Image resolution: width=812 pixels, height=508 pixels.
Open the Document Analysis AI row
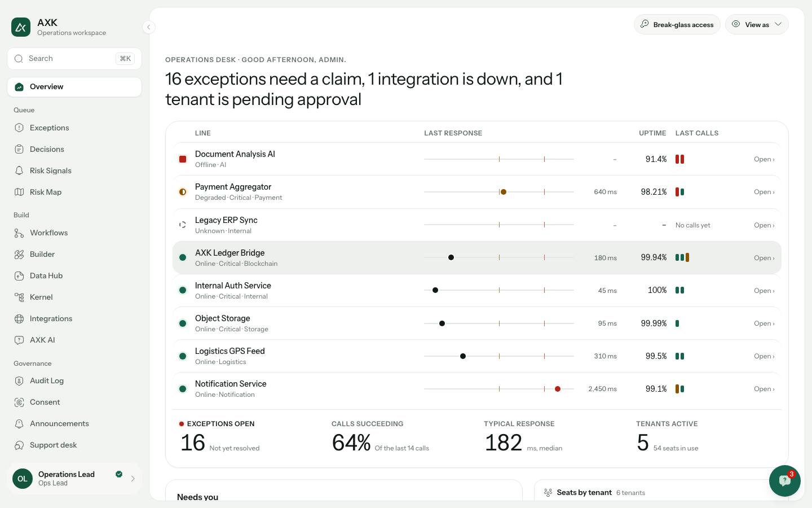point(476,159)
